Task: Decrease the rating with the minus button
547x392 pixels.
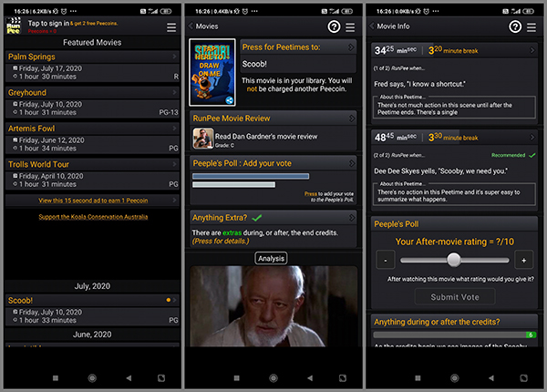Action: click(386, 260)
